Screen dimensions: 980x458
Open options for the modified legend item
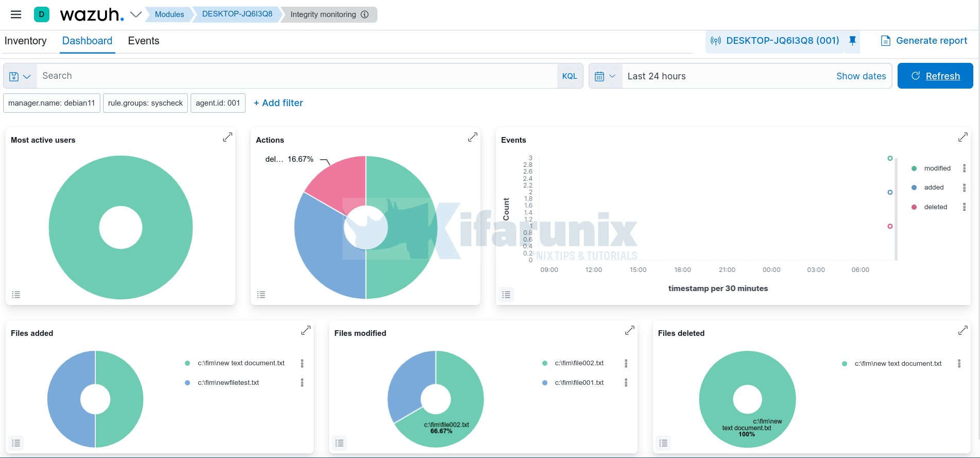(964, 168)
